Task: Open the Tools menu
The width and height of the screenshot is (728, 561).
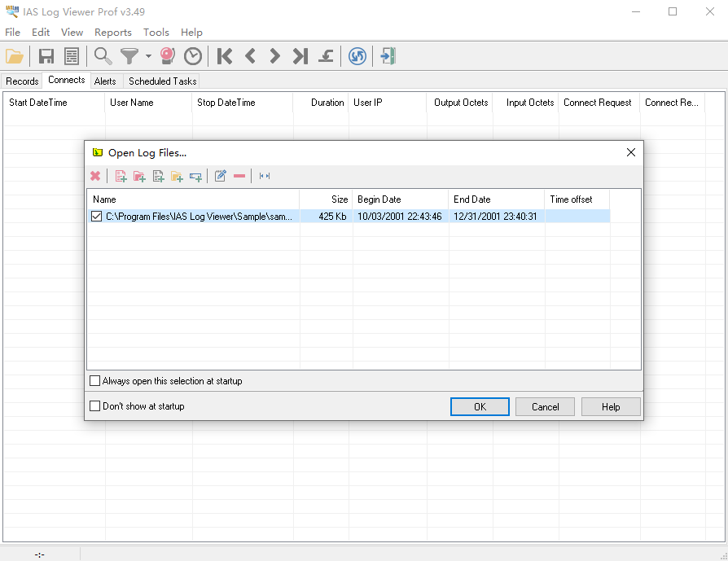Action: pyautogui.click(x=156, y=33)
